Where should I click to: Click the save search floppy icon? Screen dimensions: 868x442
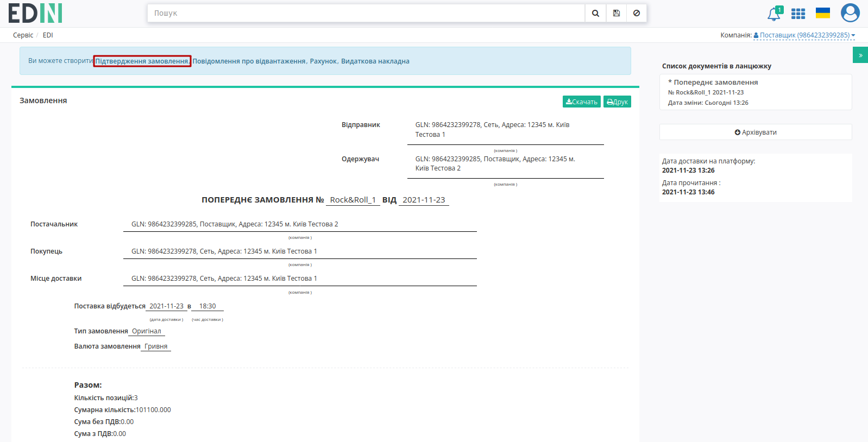[616, 13]
